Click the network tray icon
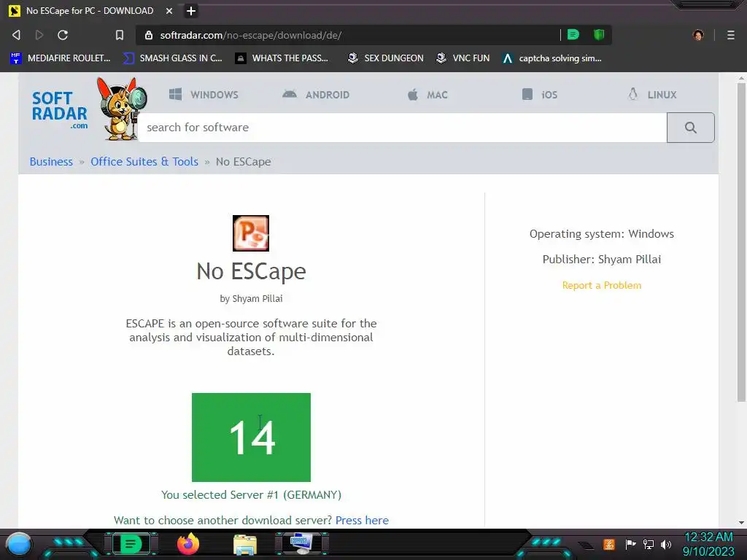The image size is (747, 560). pyautogui.click(x=649, y=544)
